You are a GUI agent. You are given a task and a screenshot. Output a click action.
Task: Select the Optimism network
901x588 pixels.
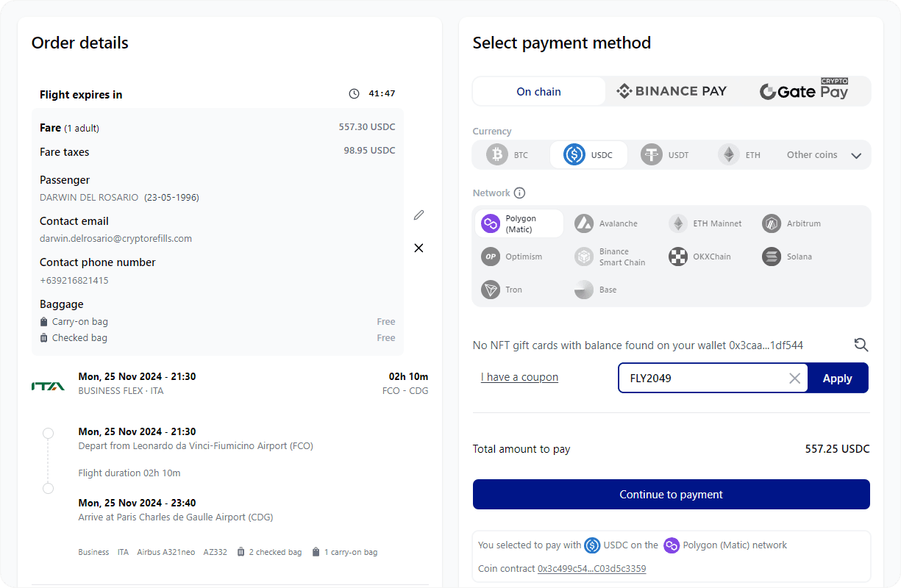[x=491, y=257]
